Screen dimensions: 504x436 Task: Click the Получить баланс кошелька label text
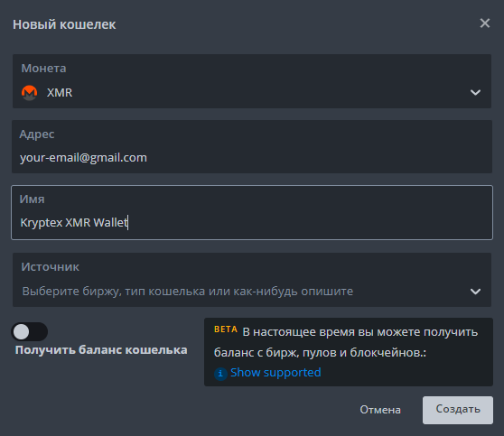[101, 350]
